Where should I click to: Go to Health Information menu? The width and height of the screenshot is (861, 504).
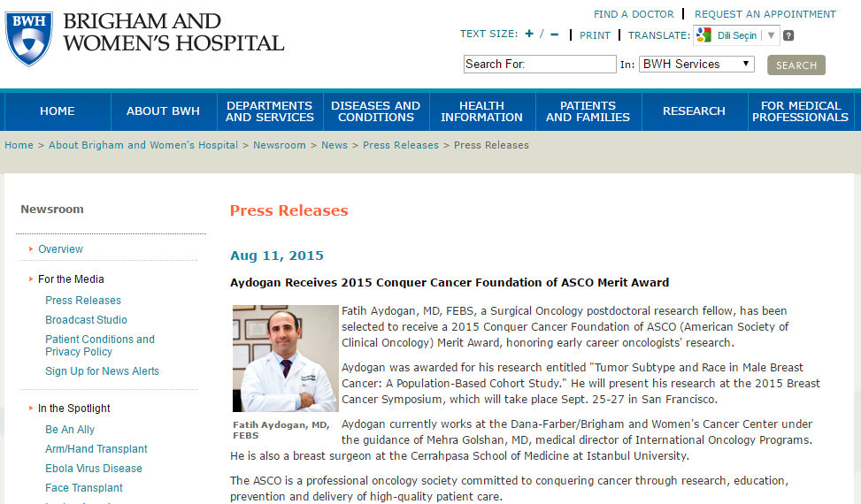[482, 111]
